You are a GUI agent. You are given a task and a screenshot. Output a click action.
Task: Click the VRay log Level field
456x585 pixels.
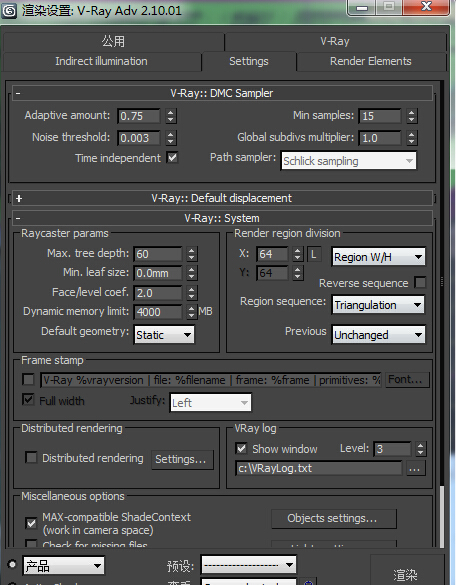(393, 449)
